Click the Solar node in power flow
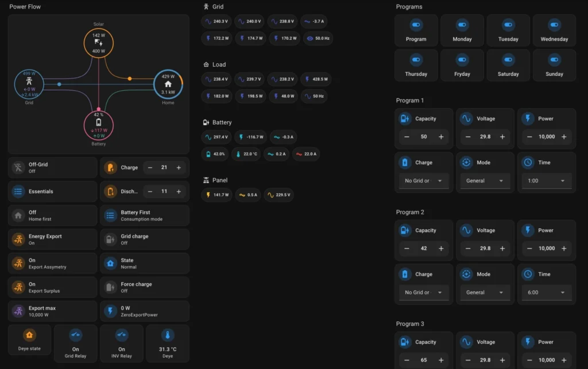This screenshot has height=369, width=588. (x=99, y=43)
